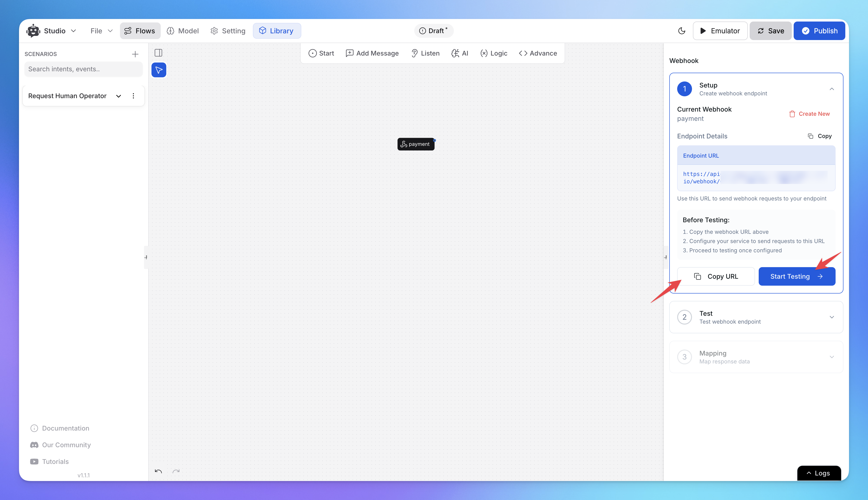This screenshot has width=868, height=500.
Task: Choose the Advance node tool
Action: click(538, 53)
